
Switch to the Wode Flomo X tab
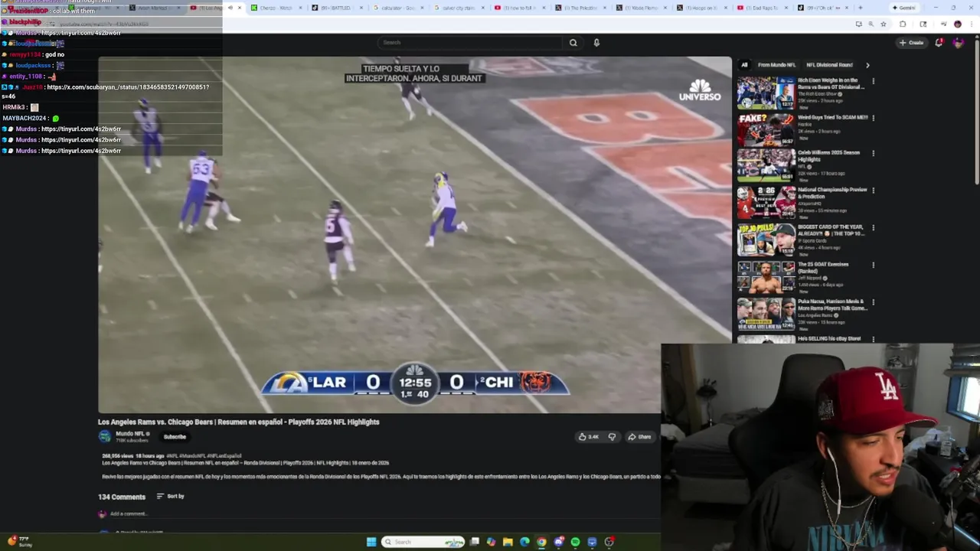point(641,8)
